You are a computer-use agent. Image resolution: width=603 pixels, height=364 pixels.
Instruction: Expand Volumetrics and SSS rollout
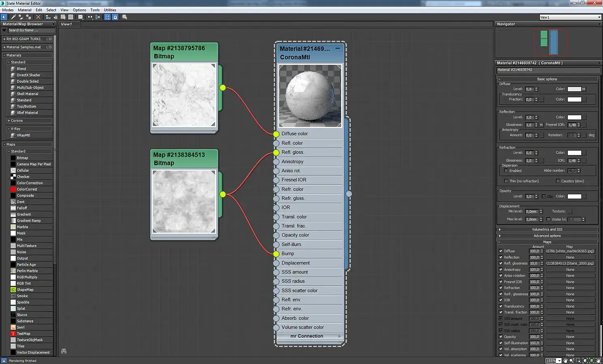point(547,230)
